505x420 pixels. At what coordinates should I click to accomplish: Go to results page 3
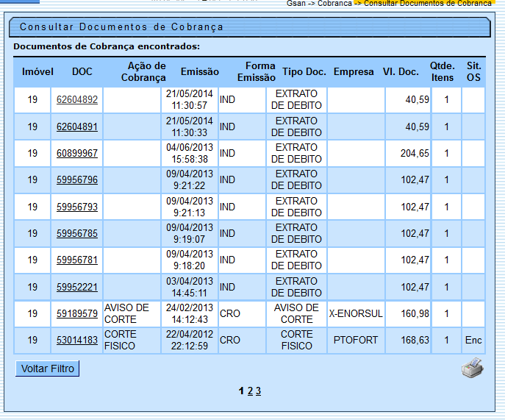coord(259,391)
